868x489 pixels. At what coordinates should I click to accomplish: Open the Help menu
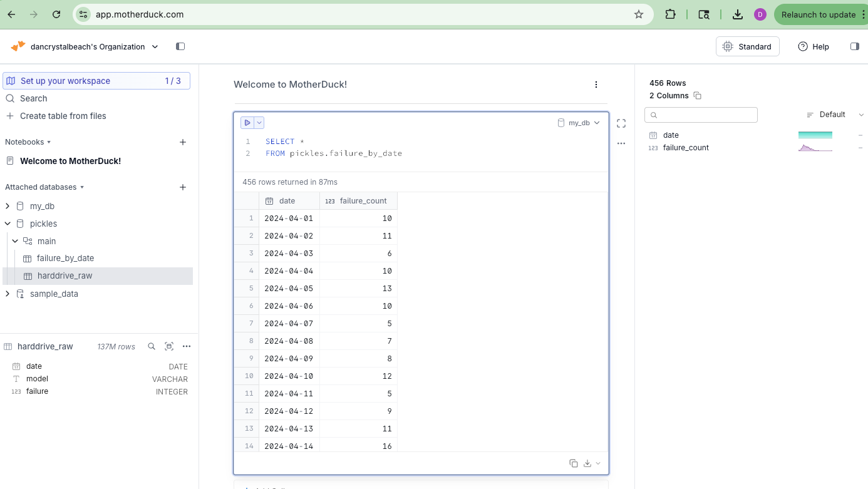pos(814,46)
